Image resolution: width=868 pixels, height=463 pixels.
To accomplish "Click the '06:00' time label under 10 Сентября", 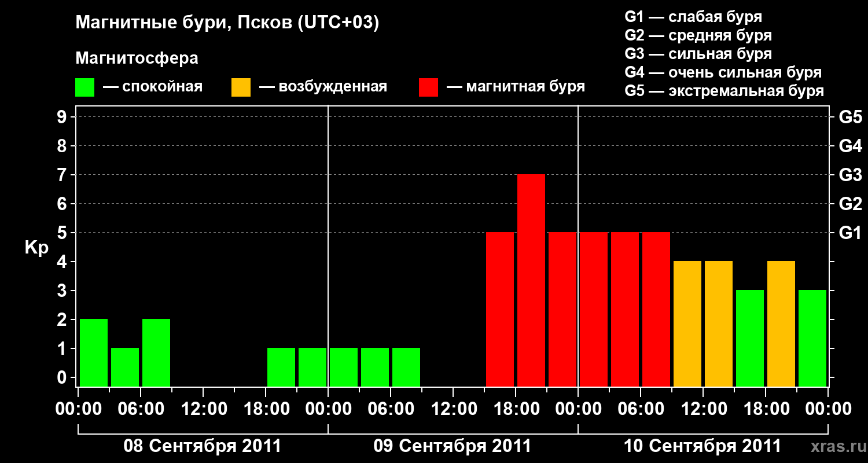I will (641, 409).
